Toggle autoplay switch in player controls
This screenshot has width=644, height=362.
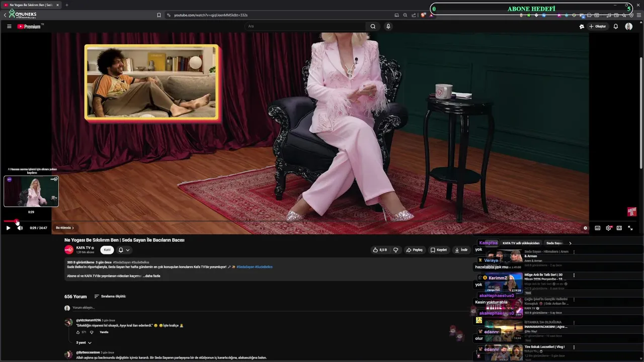pos(584,228)
